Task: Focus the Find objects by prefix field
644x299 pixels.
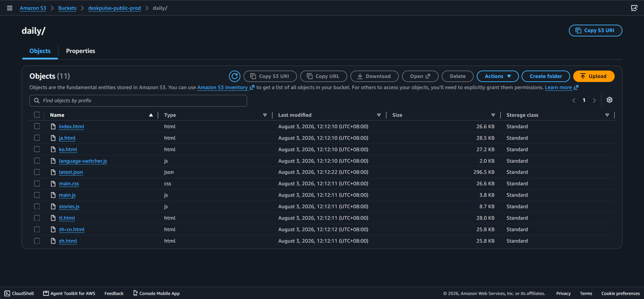Action: coord(138,101)
